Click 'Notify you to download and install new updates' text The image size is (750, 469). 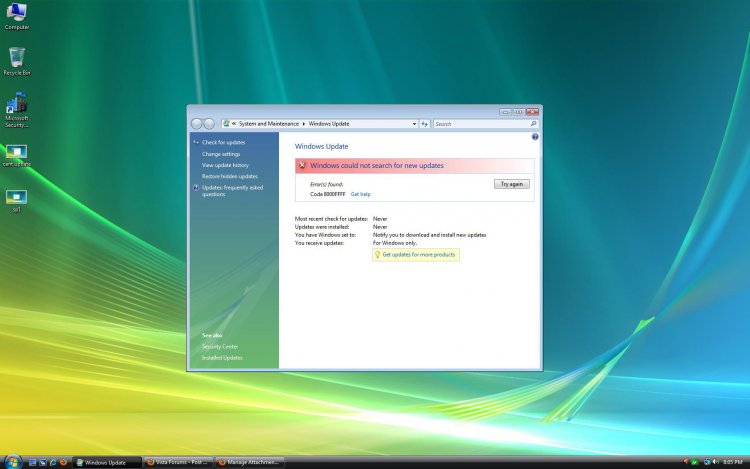click(430, 235)
